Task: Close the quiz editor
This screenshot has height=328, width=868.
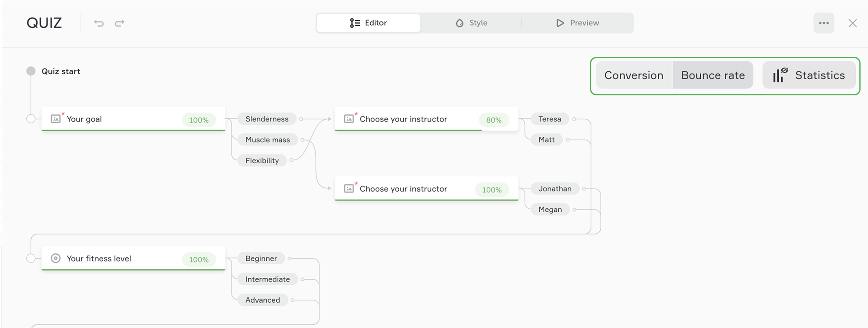Action: click(x=852, y=23)
